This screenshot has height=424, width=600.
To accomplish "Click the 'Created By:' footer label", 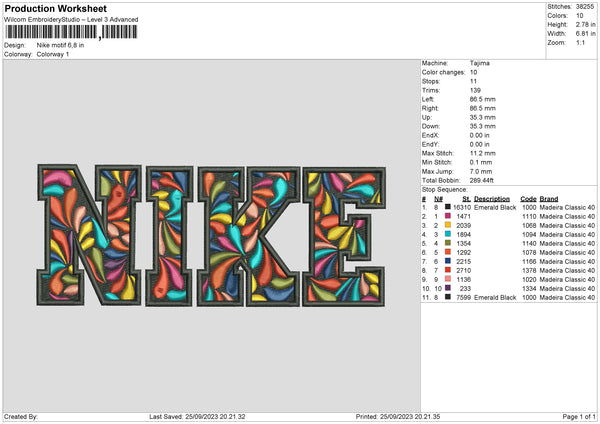I will 21,416.
